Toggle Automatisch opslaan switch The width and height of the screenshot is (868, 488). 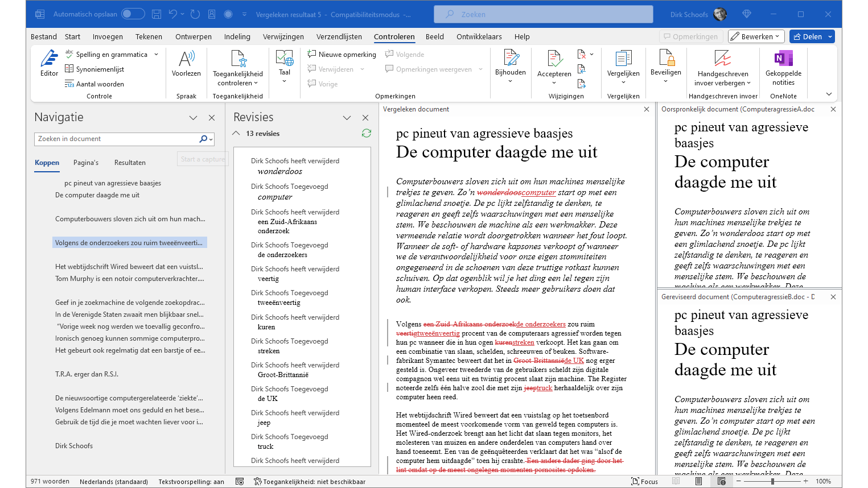point(133,14)
